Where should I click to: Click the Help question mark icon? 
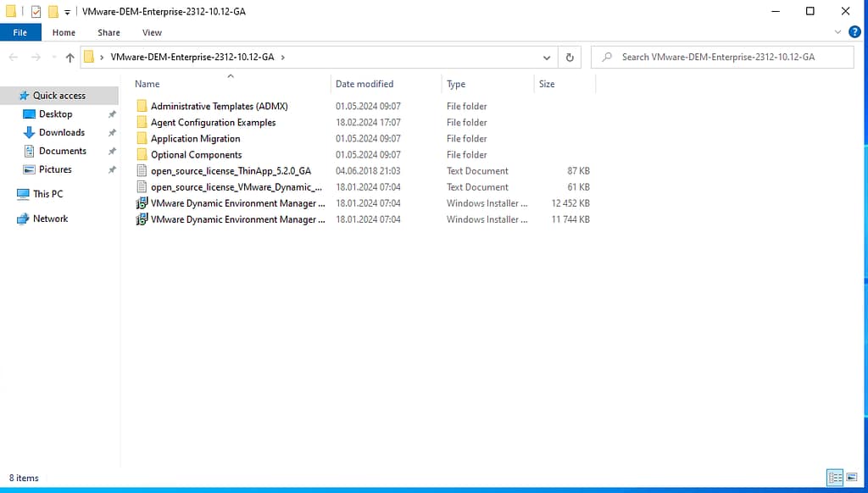[854, 32]
